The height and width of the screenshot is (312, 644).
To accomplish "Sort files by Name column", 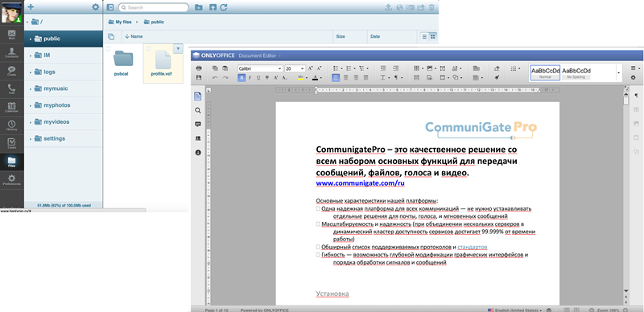I will point(134,36).
